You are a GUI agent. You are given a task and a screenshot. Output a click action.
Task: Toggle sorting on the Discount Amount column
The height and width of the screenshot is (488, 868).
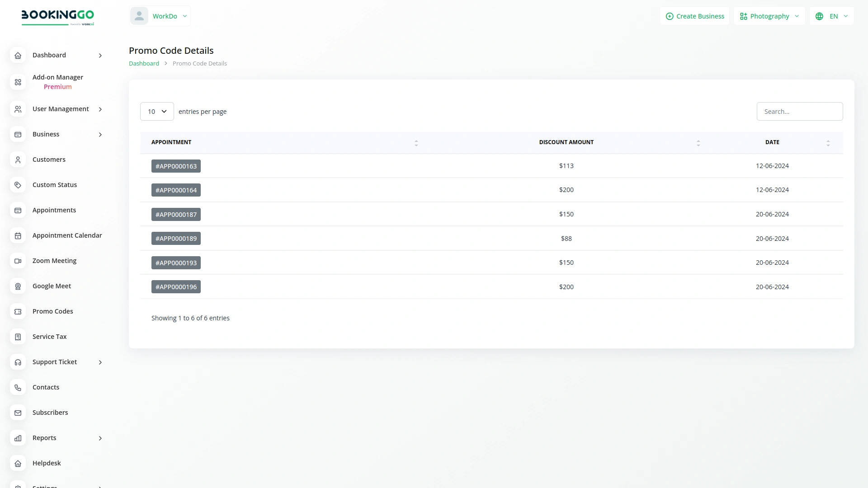(x=698, y=142)
